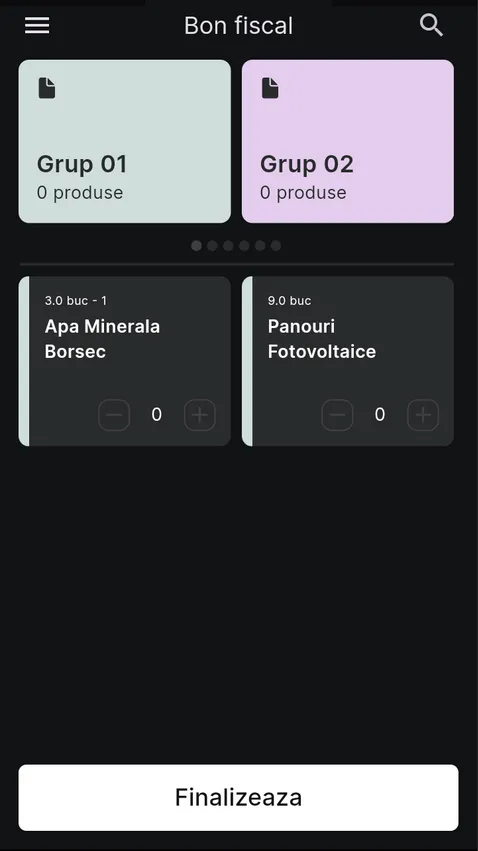Decrease Panouri Fotovoltaice quantity with minus

[x=337, y=415]
